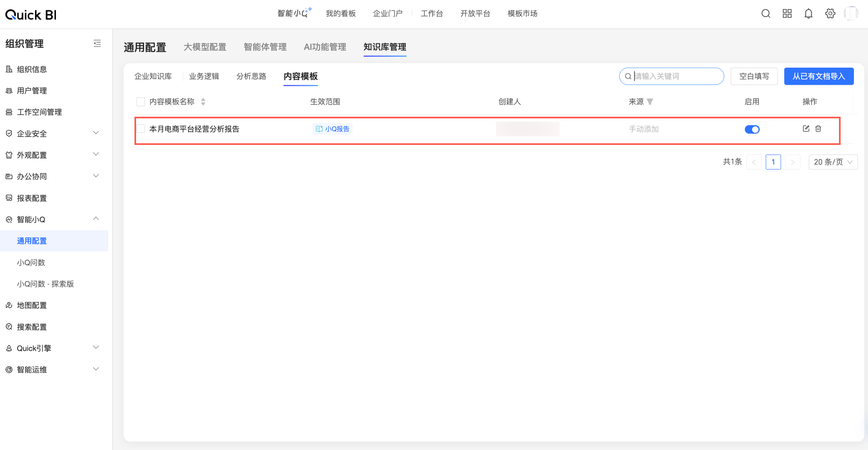
Task: Select the checkbox for 本月电商平台经营分析报告 row
Action: (141, 129)
